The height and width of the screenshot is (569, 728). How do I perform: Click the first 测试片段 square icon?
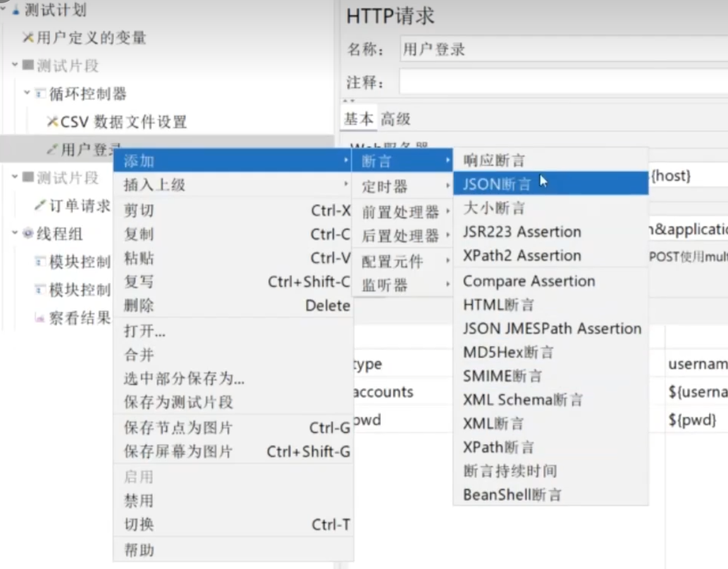pyautogui.click(x=28, y=65)
